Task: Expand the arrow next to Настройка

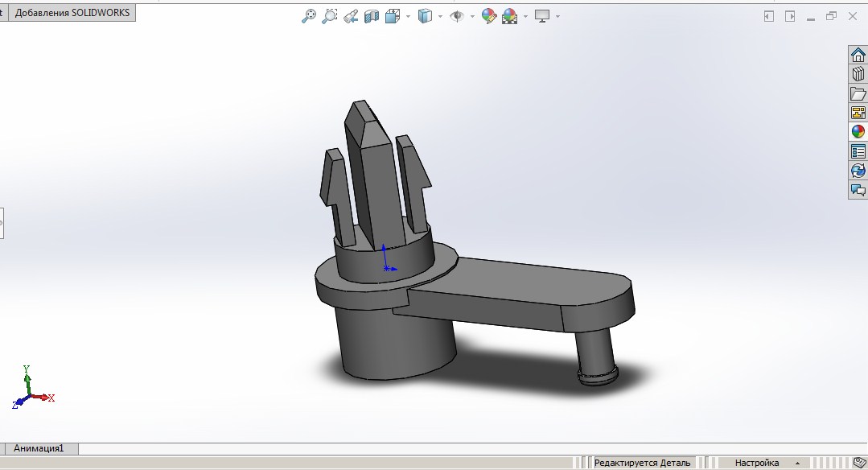Action: 798,464
